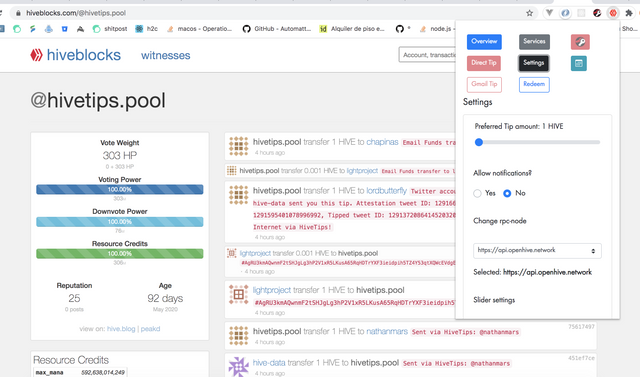Click the Resource Credits 100.00% green bar
The height and width of the screenshot is (377, 640).
120,253
